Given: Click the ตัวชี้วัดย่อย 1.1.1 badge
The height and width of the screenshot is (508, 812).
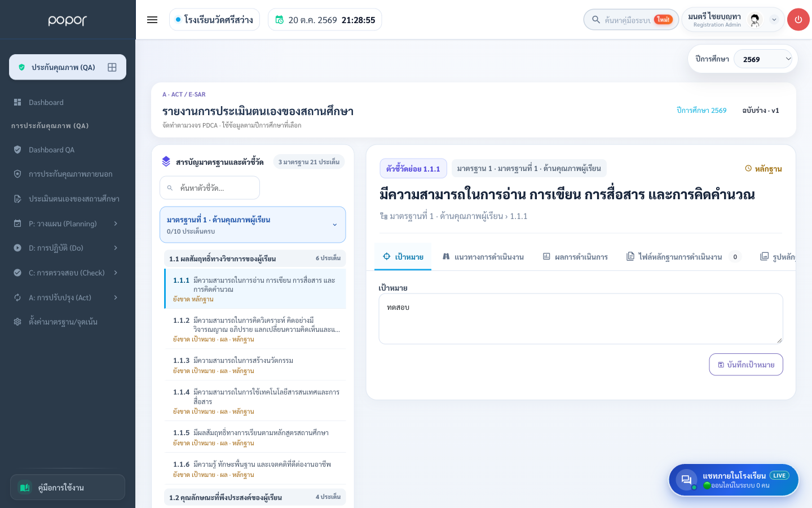Looking at the screenshot, I should [413, 168].
